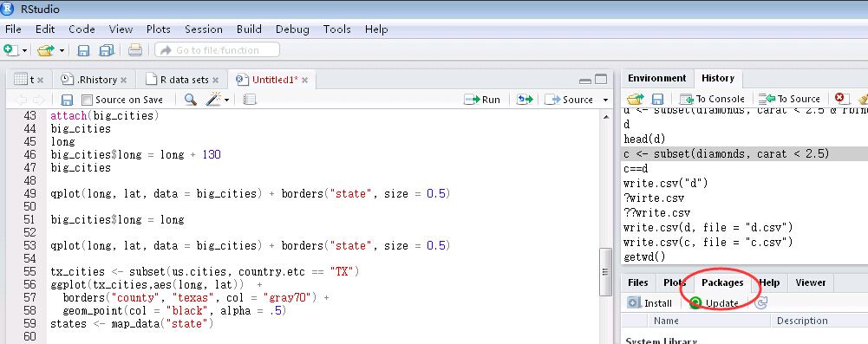Screen dimensions: 868x344
Task: Expand the code tools wand dropdown arrow
Action: pos(226,101)
